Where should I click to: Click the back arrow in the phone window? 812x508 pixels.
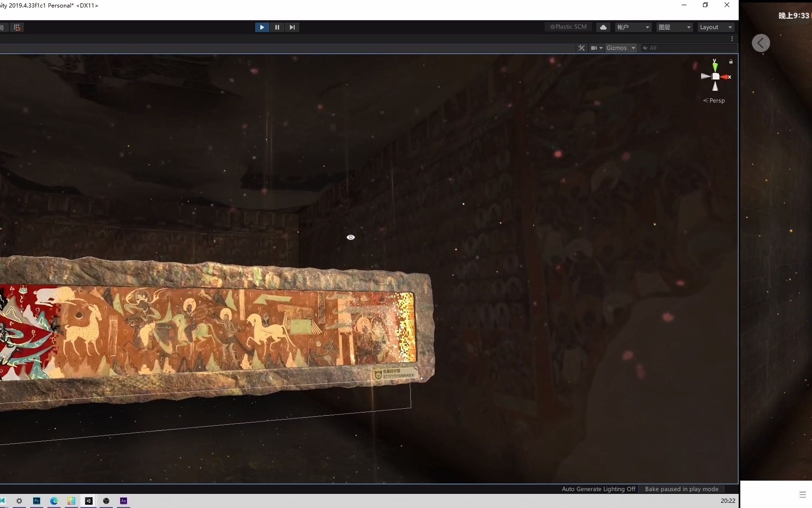(761, 43)
